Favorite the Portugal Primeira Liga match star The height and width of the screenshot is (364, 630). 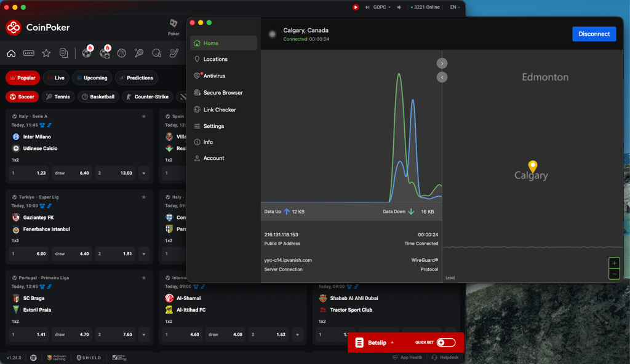click(144, 278)
